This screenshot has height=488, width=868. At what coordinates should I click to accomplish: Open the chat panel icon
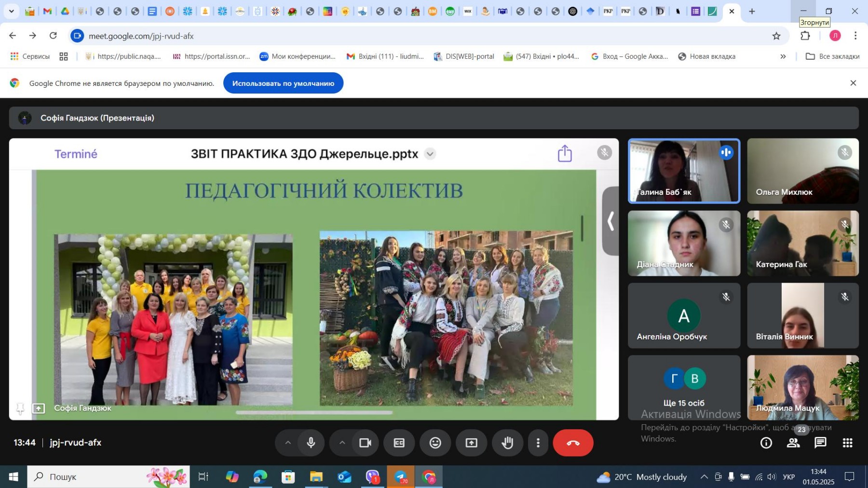pyautogui.click(x=820, y=443)
